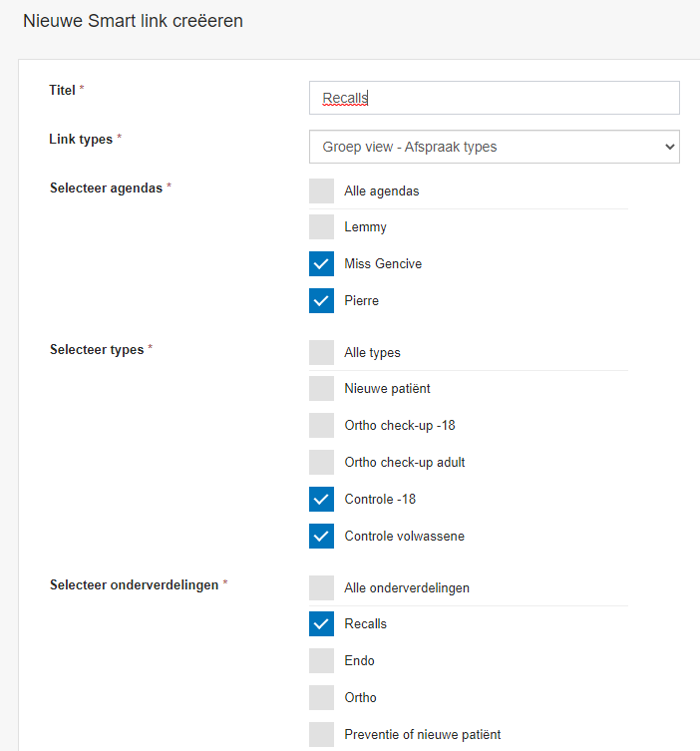Image resolution: width=700 pixels, height=751 pixels.
Task: Tick the Alle types checkbox
Action: (321, 352)
